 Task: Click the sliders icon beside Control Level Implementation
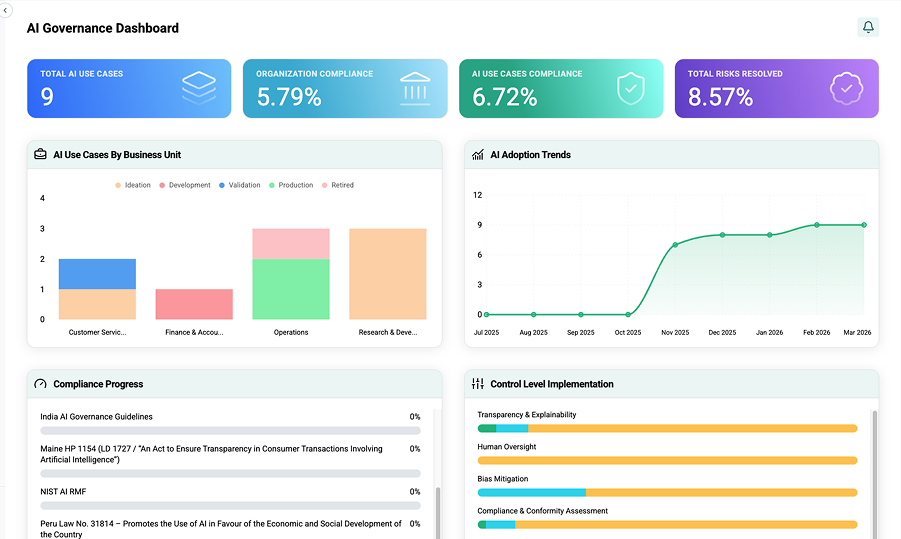click(478, 384)
